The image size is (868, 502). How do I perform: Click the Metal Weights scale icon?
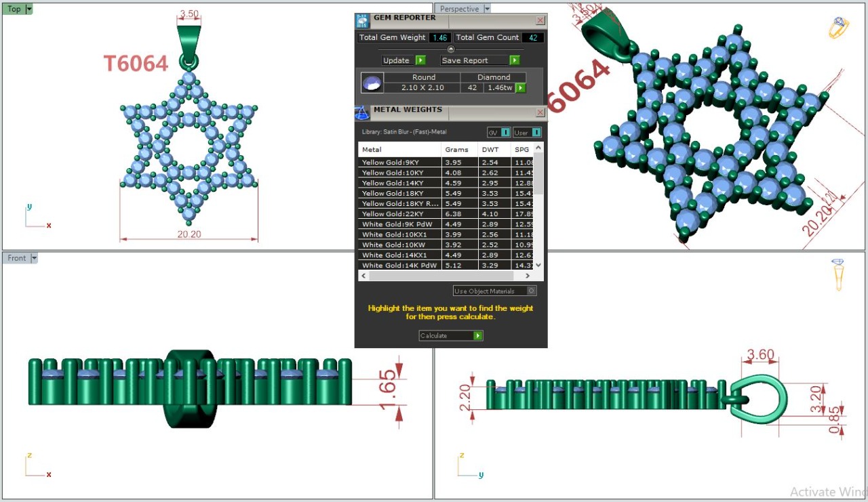pyautogui.click(x=363, y=112)
